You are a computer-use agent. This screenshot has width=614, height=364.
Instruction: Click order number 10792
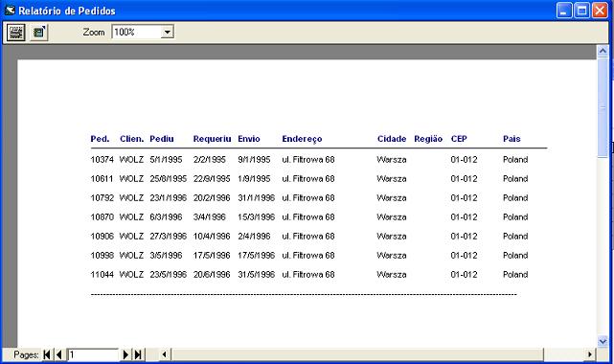coord(102,198)
